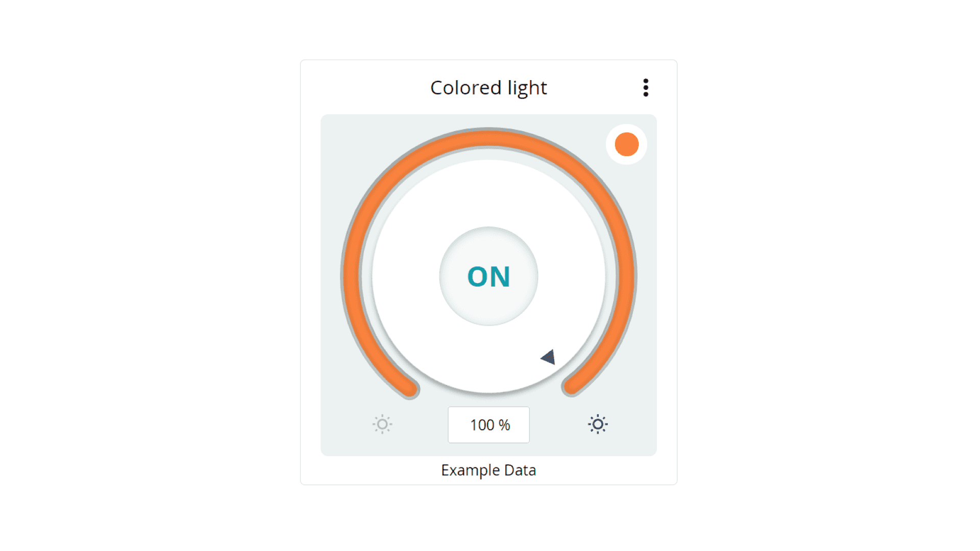Toggle the ON power button
This screenshot has width=980, height=551.
[x=488, y=276]
